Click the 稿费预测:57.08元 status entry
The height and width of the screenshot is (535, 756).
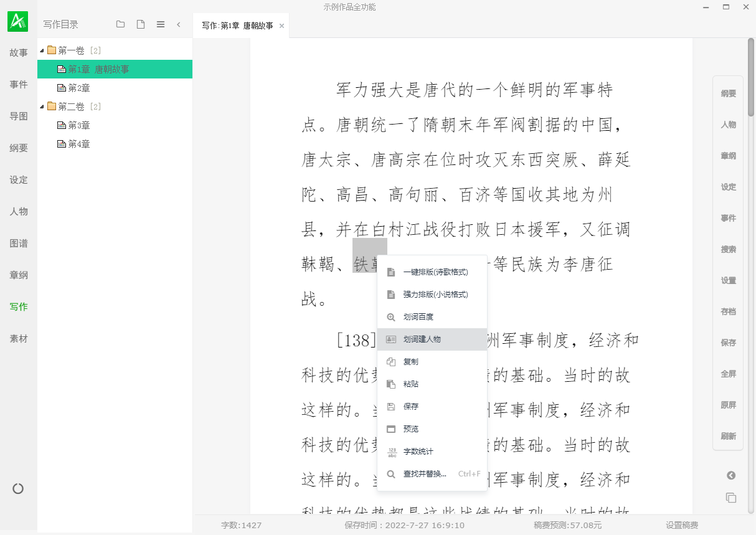(567, 525)
